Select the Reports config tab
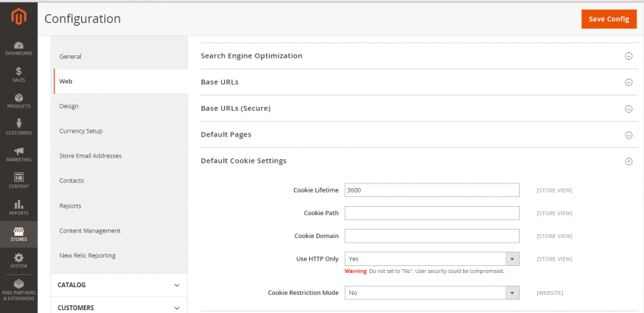644x313 pixels. (120, 206)
